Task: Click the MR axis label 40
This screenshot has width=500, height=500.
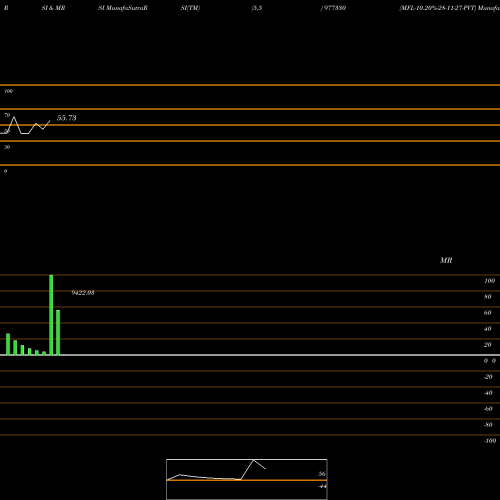Action: (x=488, y=329)
